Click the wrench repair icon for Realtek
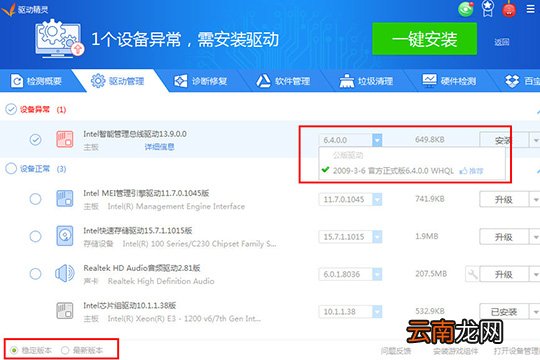This screenshot has width=540, height=360. [x=472, y=275]
